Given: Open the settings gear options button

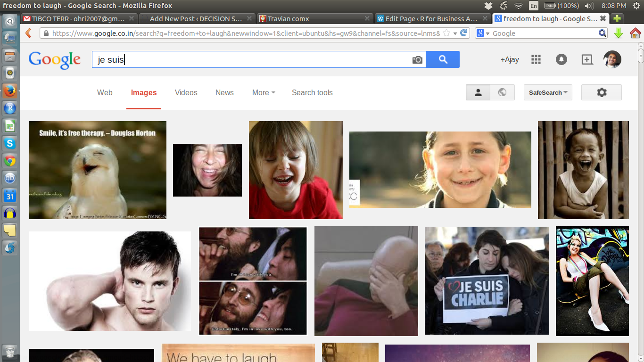Looking at the screenshot, I should click(x=602, y=92).
